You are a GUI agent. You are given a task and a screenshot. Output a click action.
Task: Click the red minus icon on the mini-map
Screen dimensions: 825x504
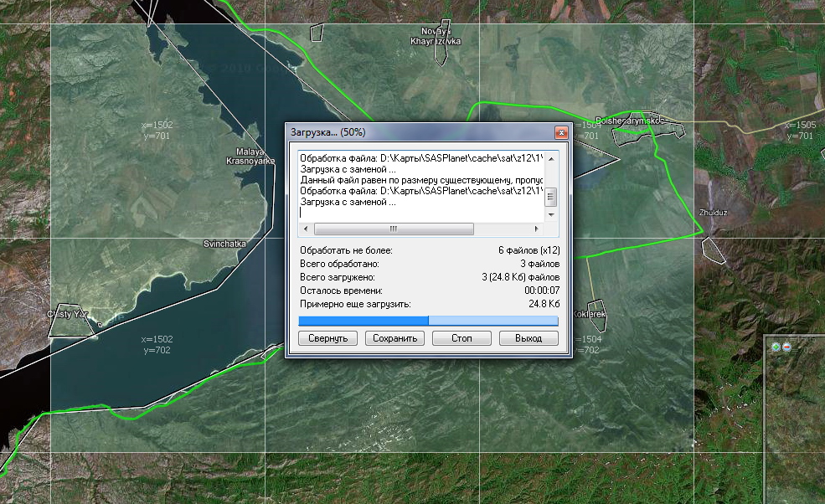pyautogui.click(x=786, y=347)
